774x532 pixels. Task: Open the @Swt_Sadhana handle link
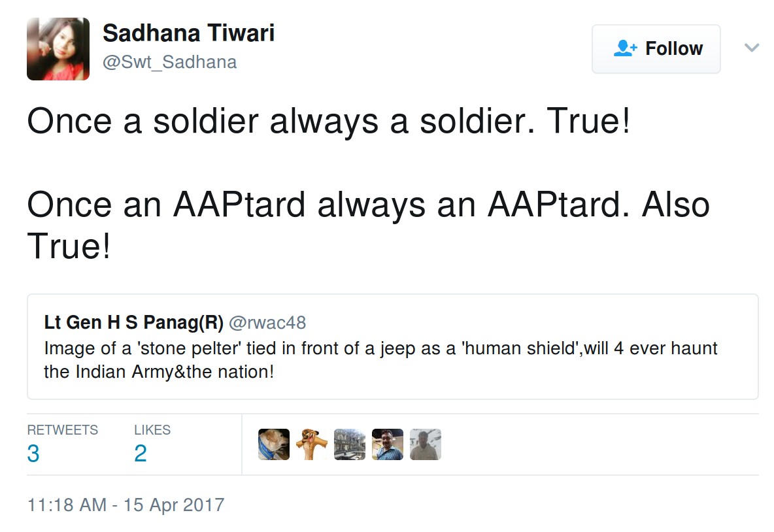tap(169, 62)
